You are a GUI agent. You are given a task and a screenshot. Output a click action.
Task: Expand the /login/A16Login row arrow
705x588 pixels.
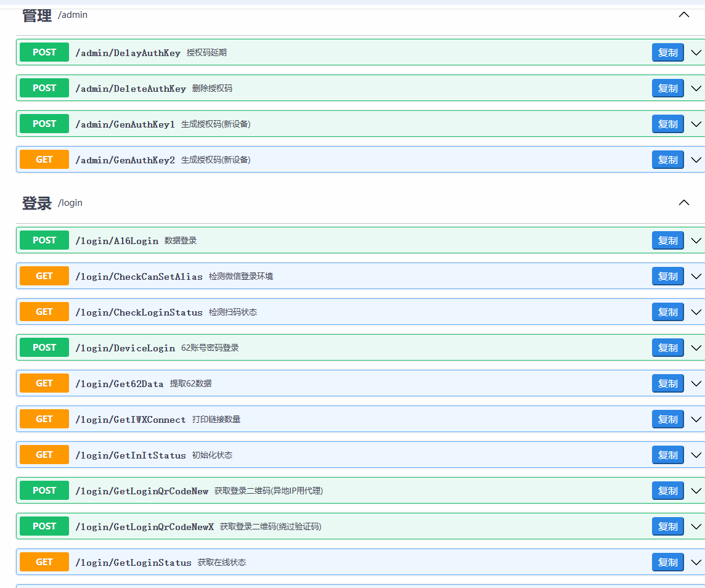[x=696, y=241]
